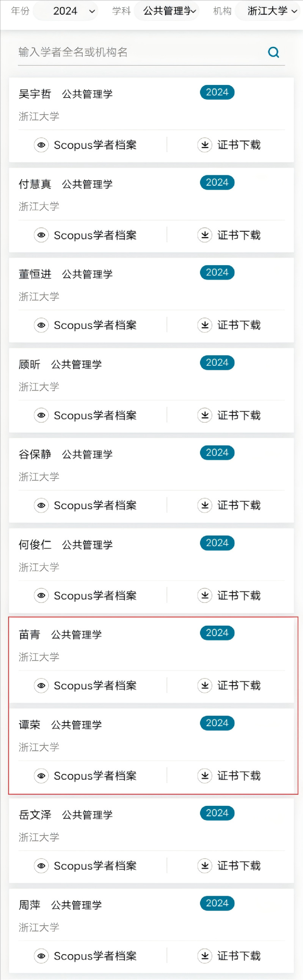
Task: Click the eye icon in 苗青's card
Action: [x=41, y=686]
